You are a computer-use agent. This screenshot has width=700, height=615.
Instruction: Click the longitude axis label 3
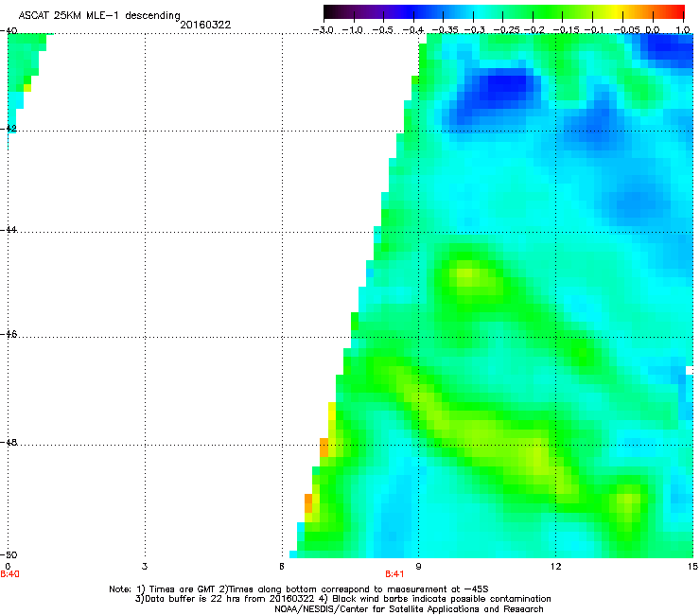(x=145, y=567)
